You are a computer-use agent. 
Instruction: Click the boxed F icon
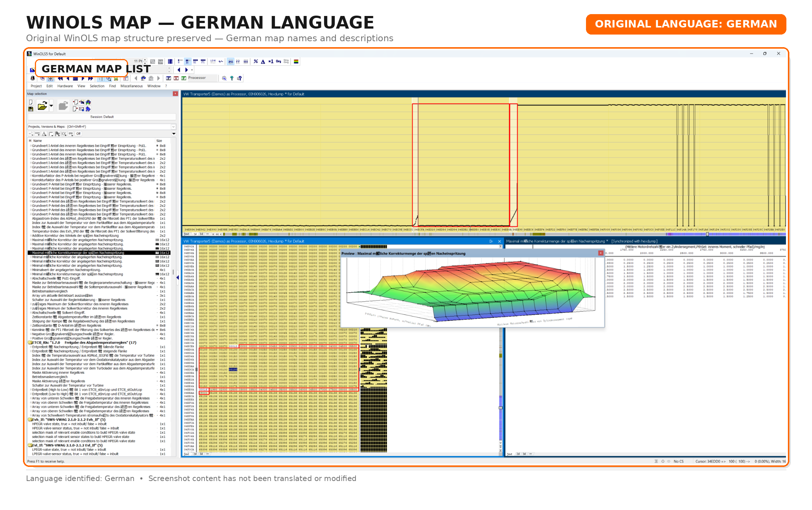coord(168,78)
